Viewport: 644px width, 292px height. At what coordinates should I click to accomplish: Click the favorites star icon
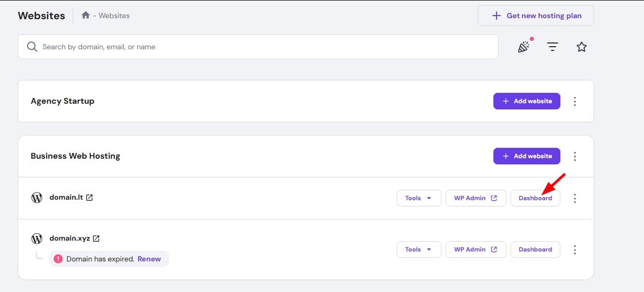coord(582,47)
